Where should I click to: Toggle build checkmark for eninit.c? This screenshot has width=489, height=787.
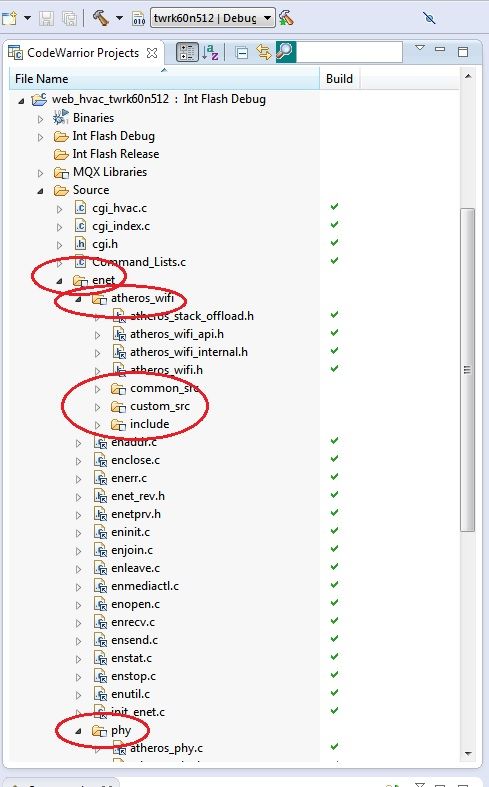tap(334, 531)
